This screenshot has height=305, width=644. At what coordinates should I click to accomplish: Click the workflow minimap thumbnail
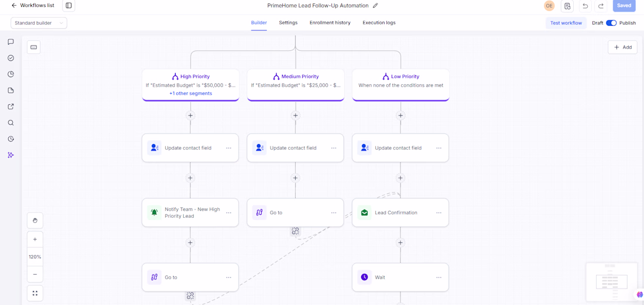tap(611, 282)
